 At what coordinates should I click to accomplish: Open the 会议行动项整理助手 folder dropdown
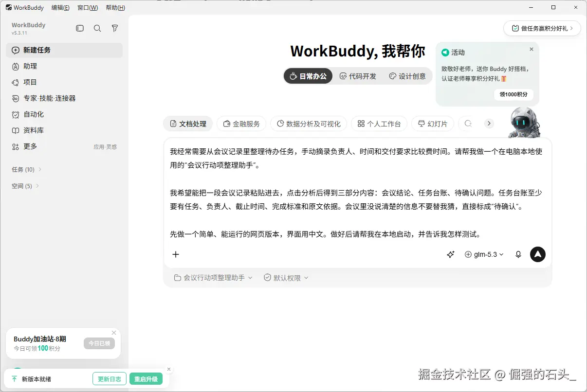pos(213,278)
